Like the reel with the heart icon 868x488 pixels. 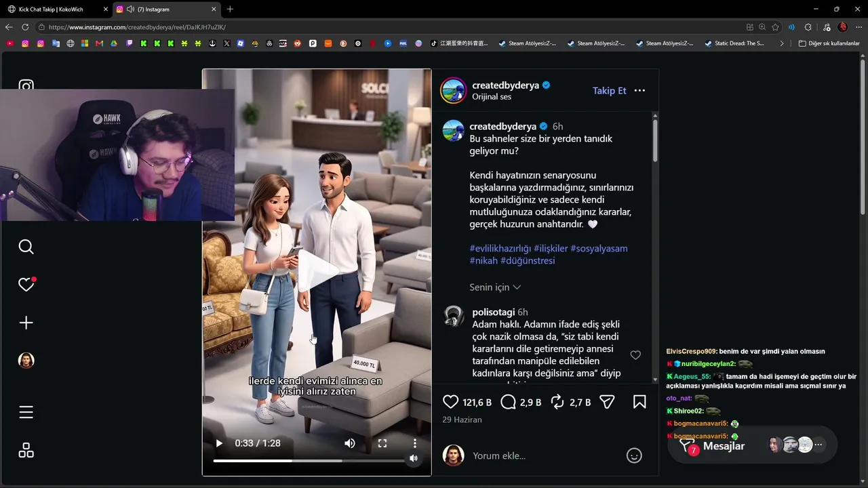450,402
